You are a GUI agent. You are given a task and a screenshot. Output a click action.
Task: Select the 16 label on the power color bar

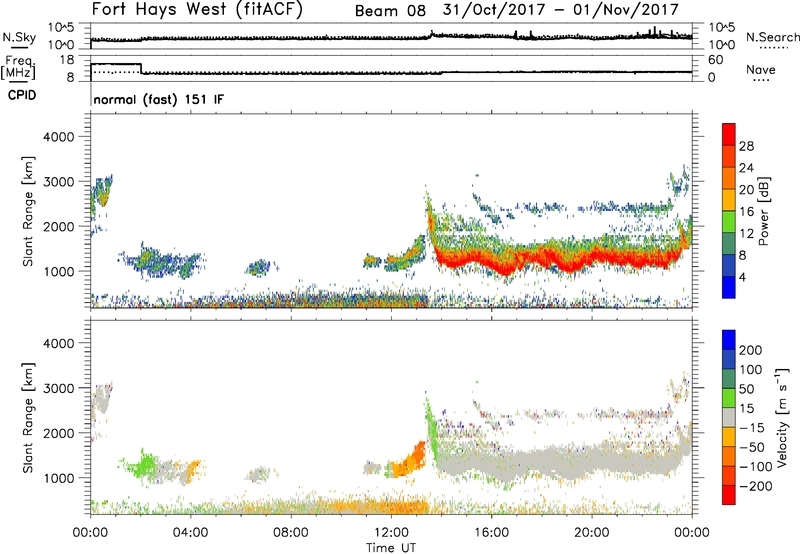(x=746, y=212)
